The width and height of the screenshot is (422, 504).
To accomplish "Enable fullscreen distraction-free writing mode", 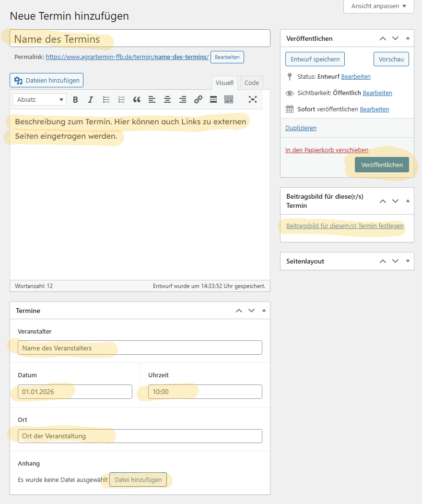I will pos(253,99).
